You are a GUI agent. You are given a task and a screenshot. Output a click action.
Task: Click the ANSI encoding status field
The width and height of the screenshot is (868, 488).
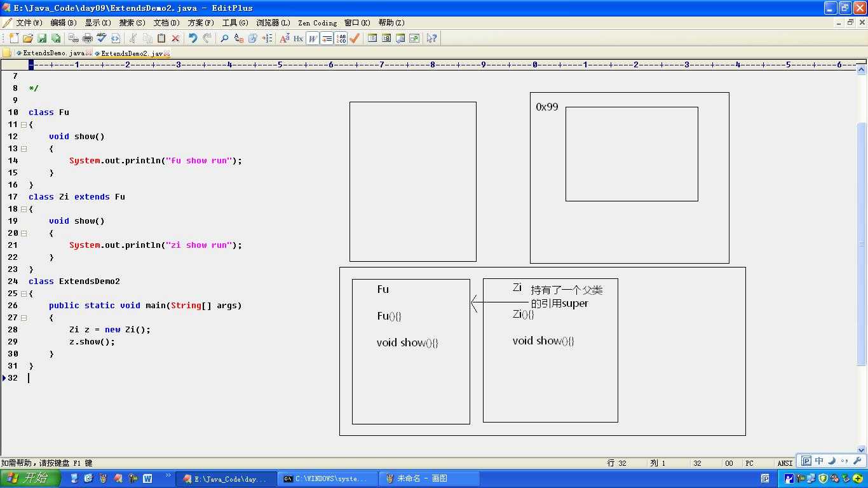point(785,463)
